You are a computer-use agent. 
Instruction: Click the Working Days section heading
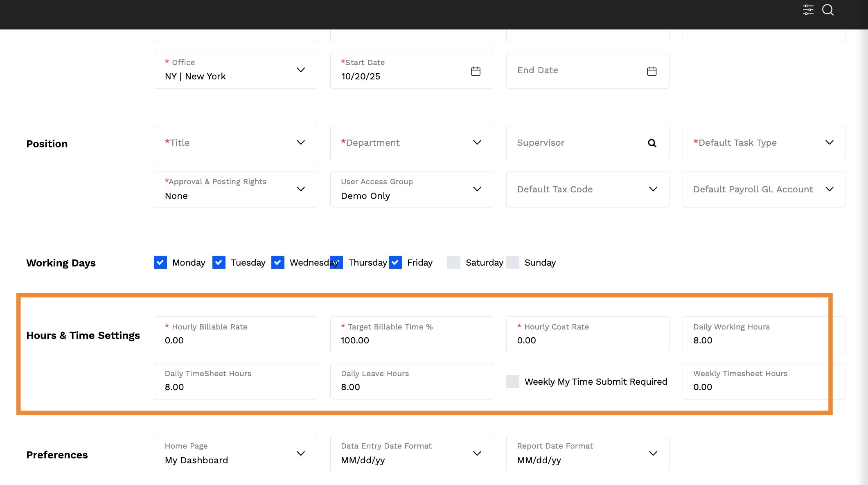point(61,263)
